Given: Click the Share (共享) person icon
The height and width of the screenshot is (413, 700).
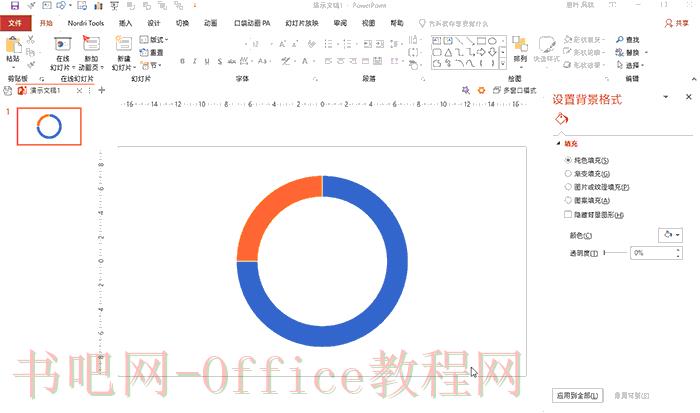Looking at the screenshot, I should tap(668, 23).
